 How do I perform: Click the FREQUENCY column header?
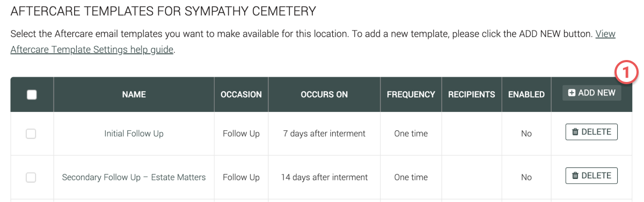click(411, 94)
